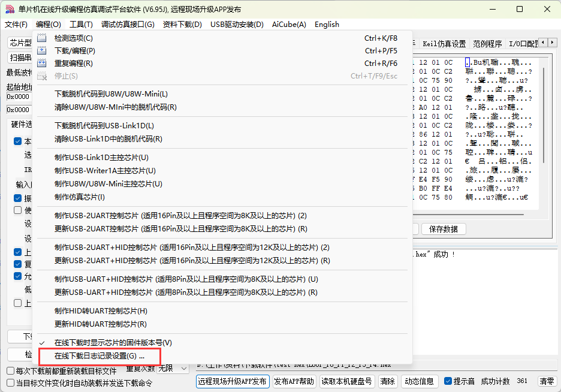Choose 制作USB-Link1D主控芯片(U)

tap(222, 158)
